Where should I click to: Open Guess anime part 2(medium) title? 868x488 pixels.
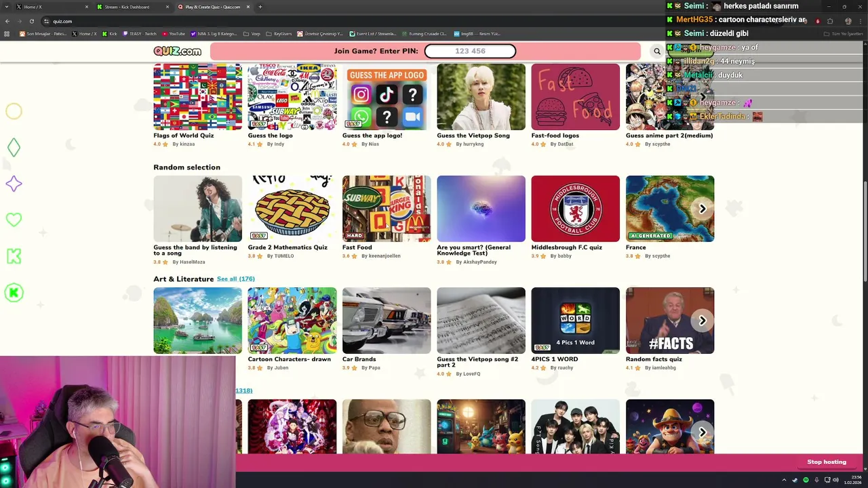(x=669, y=136)
